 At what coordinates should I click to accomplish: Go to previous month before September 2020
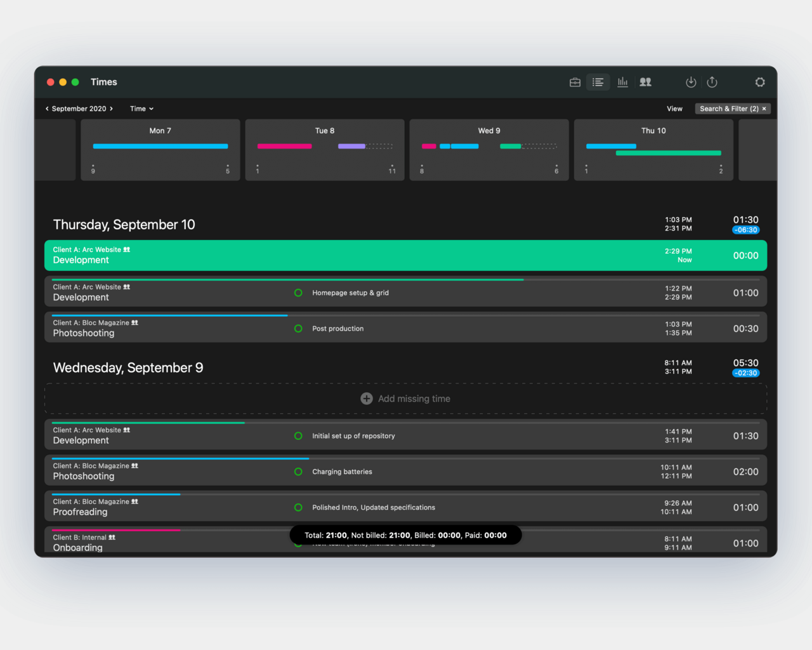coord(47,109)
